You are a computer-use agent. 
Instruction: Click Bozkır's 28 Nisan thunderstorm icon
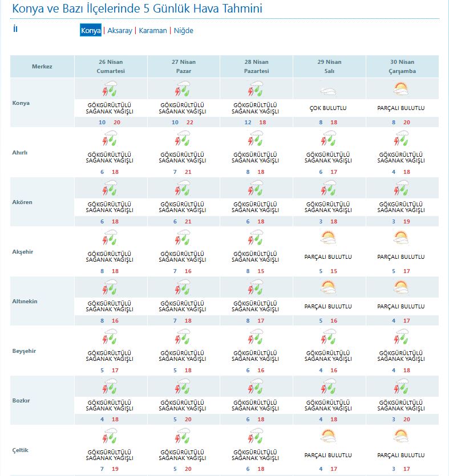(256, 387)
